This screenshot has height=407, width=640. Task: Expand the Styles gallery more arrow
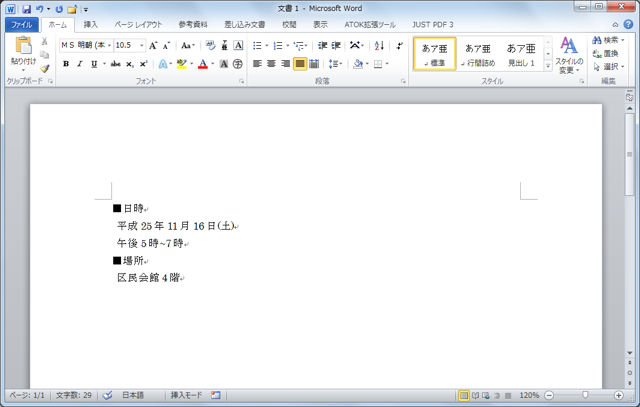pos(548,65)
